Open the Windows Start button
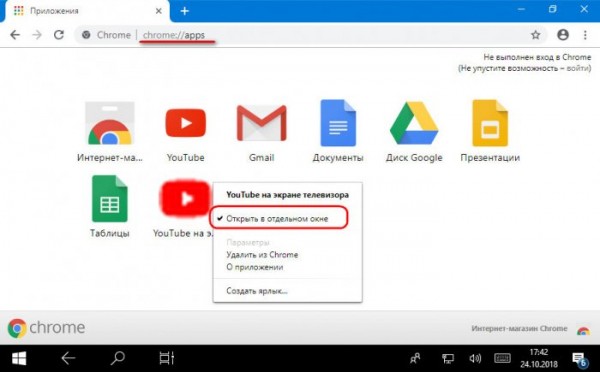Screen dimensions: 600x372 (x=19, y=358)
